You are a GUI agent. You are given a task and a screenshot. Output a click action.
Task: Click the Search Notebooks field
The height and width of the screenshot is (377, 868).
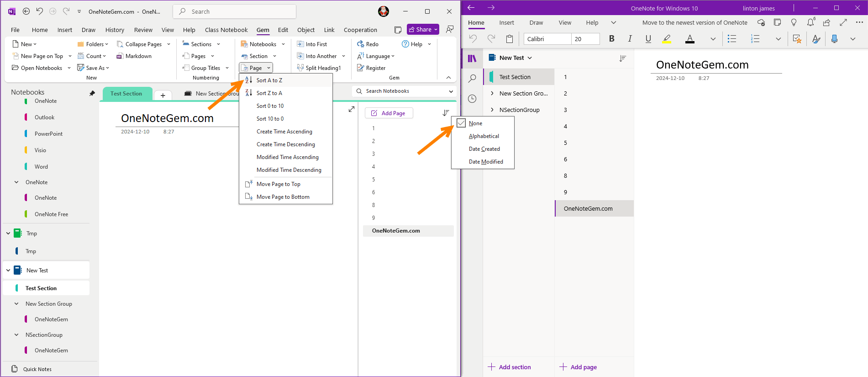pyautogui.click(x=404, y=91)
